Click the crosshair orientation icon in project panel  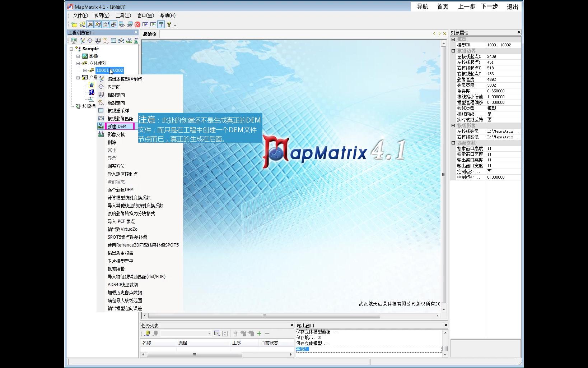coord(90,40)
